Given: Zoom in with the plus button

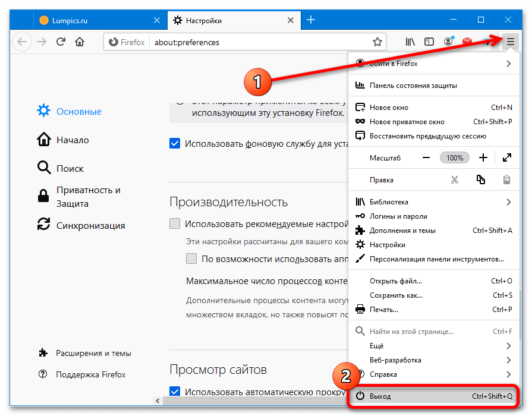Looking at the screenshot, I should pos(483,157).
